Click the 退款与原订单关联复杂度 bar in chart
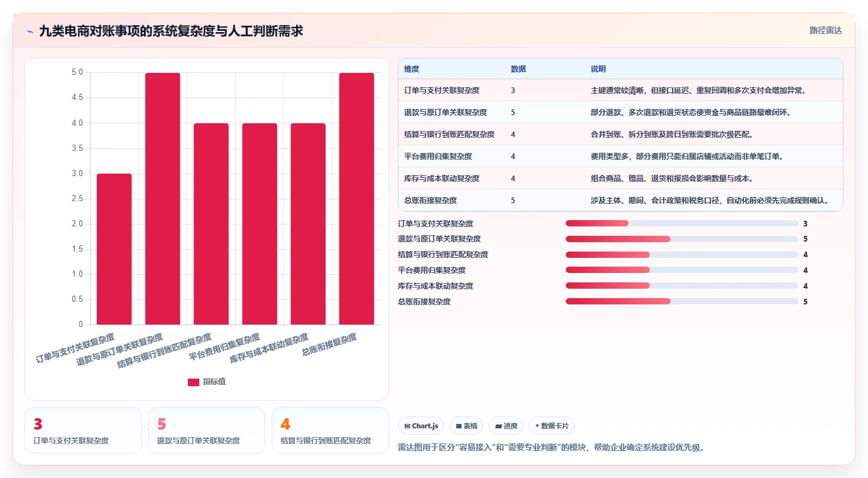Screen dimensions: 868x478 [163, 199]
